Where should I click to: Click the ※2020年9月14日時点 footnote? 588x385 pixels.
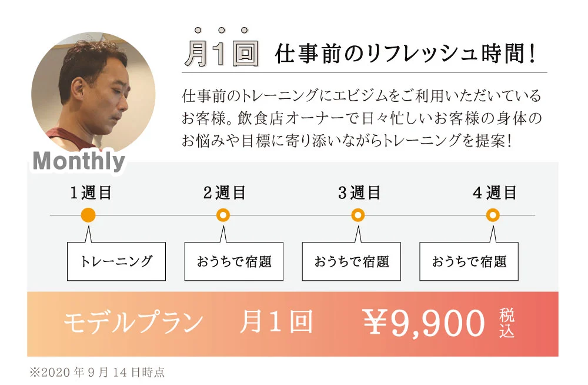(97, 373)
